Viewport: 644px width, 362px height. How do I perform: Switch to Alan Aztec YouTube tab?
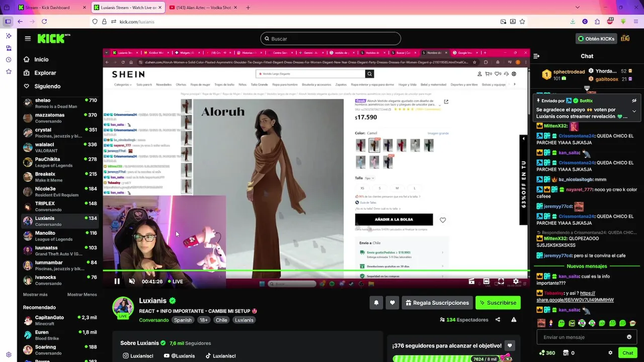[x=203, y=8]
